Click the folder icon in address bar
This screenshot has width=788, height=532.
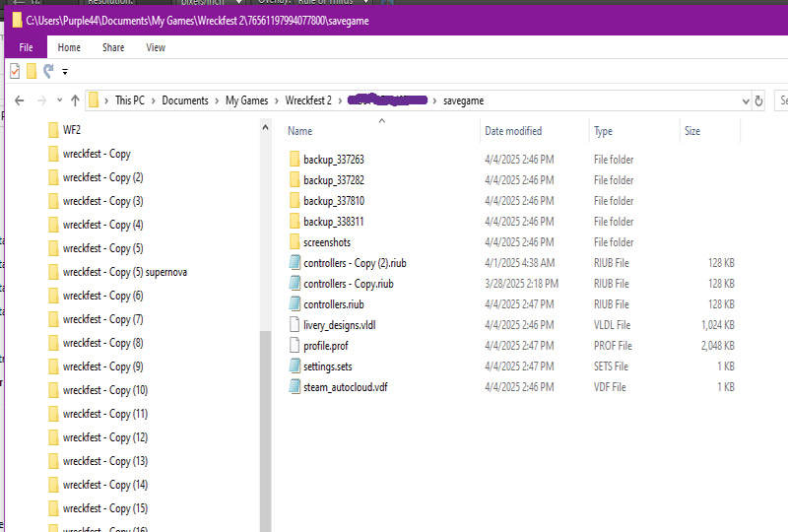(94, 100)
